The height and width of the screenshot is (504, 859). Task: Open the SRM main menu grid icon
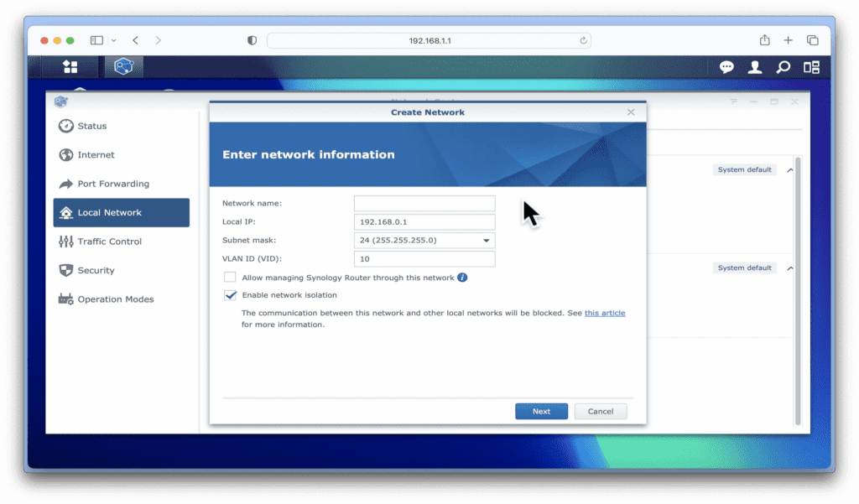point(70,67)
